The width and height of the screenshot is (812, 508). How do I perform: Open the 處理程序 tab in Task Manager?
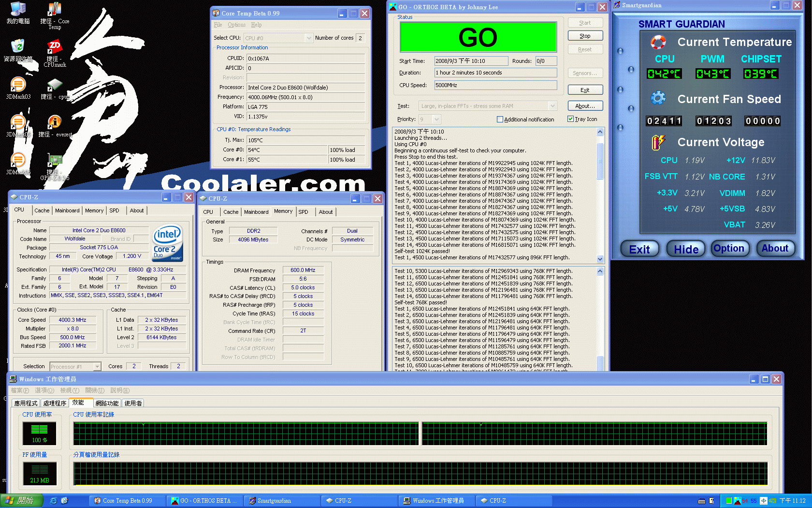(55, 403)
